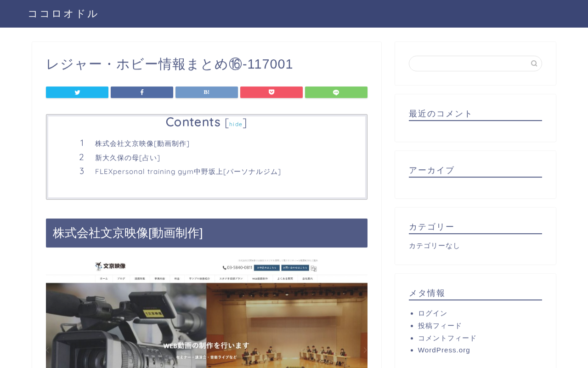Go to the FLEXpersonal training gym contents entry
The width and height of the screenshot is (588, 368).
point(188,172)
